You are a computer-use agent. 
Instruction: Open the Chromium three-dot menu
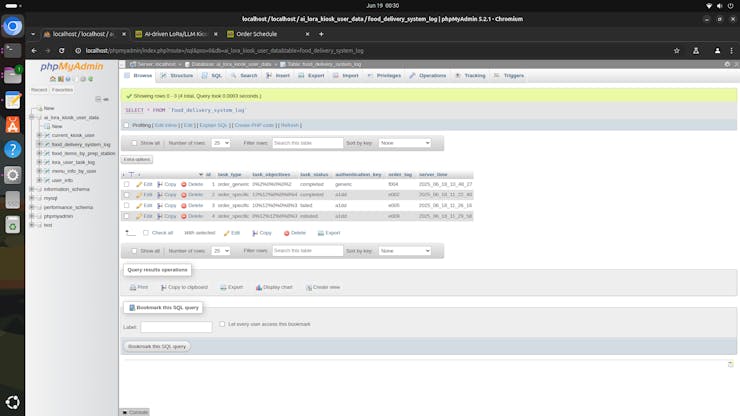732,51
